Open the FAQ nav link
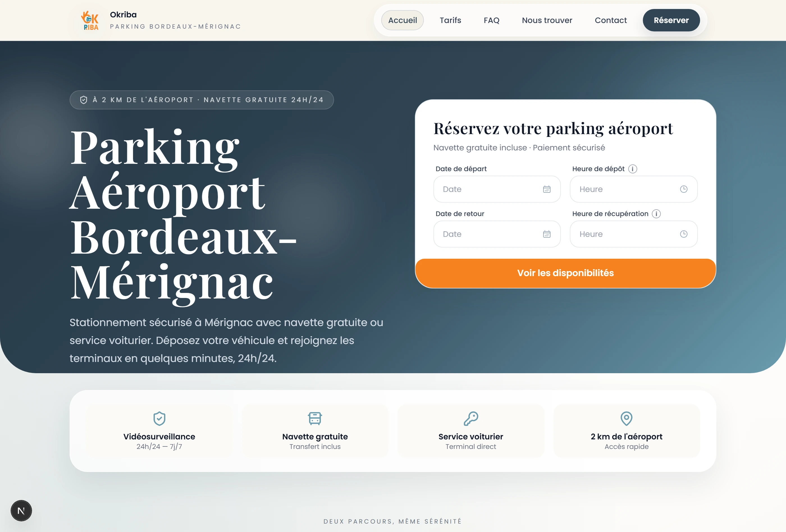This screenshot has width=786, height=532. pos(492,20)
